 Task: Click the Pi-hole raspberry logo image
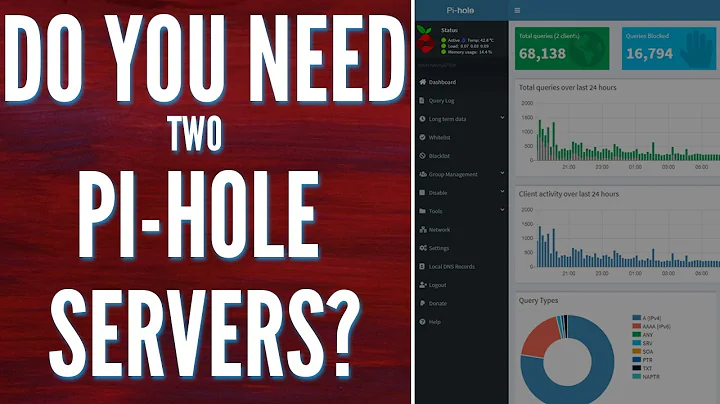click(x=426, y=40)
